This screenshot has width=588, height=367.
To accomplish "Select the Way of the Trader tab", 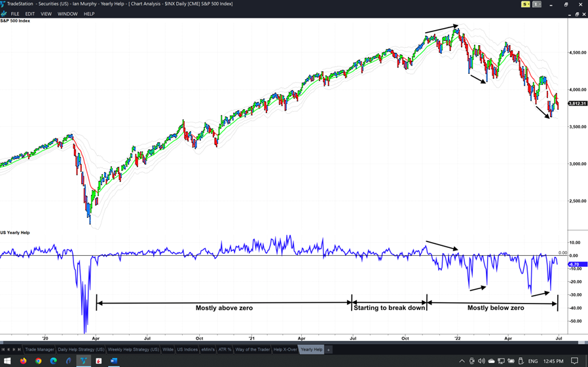I will pos(253,349).
